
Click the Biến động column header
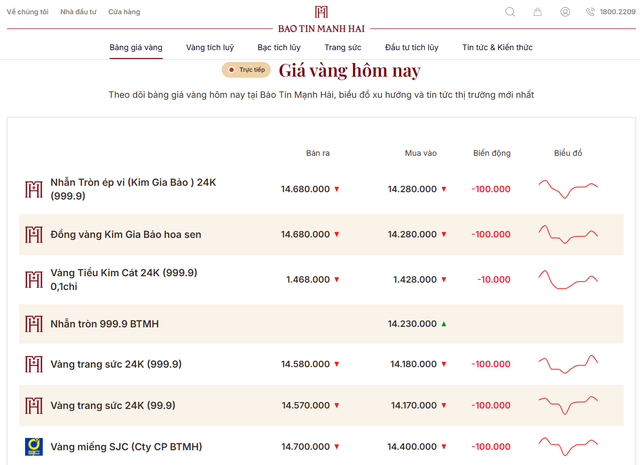click(x=492, y=153)
